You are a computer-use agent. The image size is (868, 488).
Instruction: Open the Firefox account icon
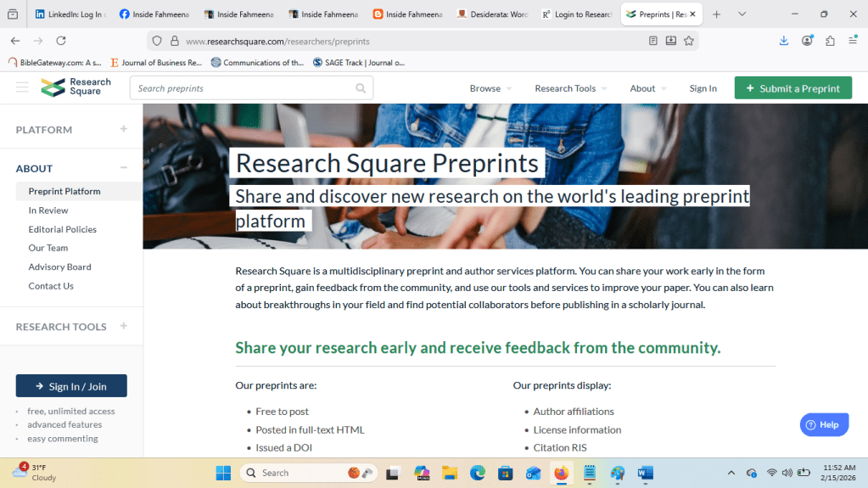(807, 41)
